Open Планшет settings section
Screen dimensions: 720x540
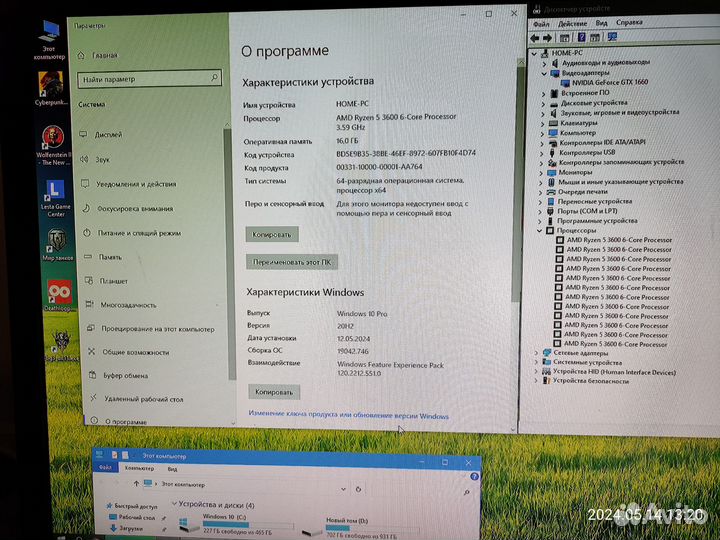107,281
